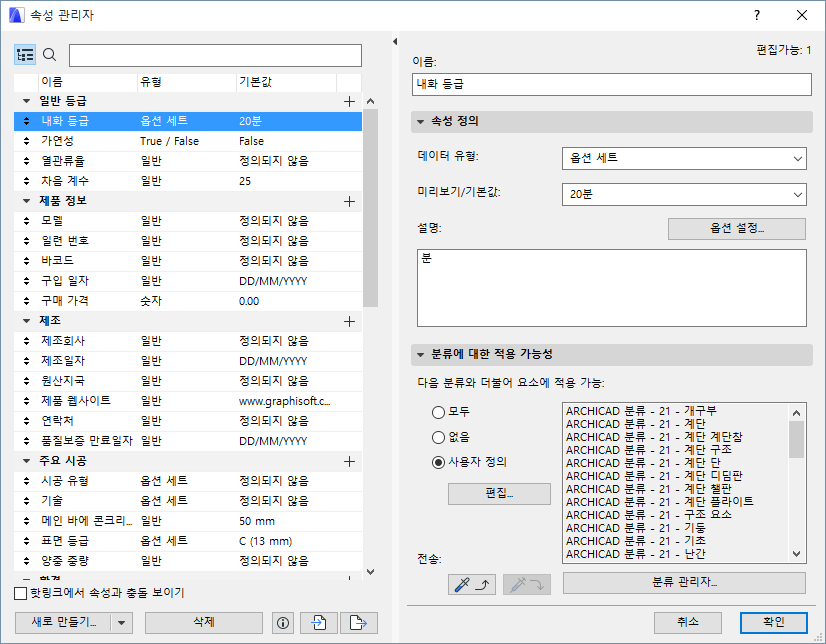The image size is (826, 644).
Task: Click reorder handle of 모델 row
Action: (26, 221)
